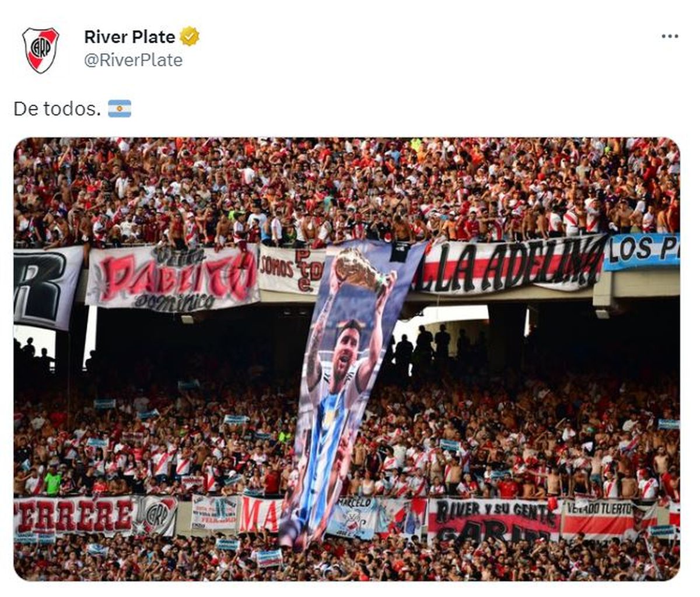
Task: Click the RIVER Y SU GENTE banner
Action: click(x=494, y=519)
